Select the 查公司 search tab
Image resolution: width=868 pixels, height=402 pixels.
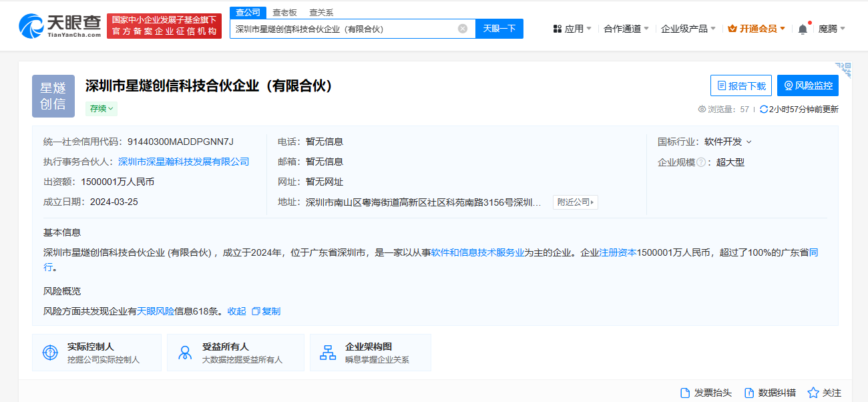(248, 13)
